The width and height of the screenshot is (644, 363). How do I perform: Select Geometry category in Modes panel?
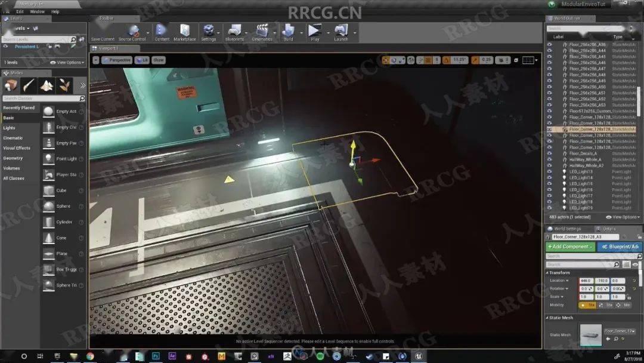13,158
